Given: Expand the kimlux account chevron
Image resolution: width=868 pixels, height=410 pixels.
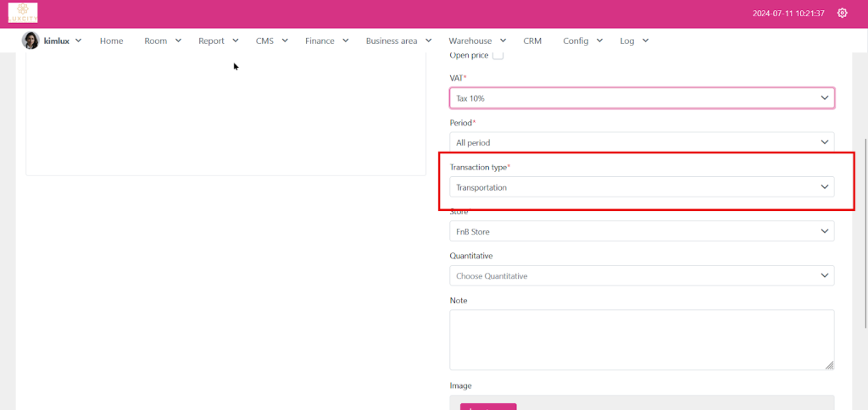Looking at the screenshot, I should click(x=79, y=40).
